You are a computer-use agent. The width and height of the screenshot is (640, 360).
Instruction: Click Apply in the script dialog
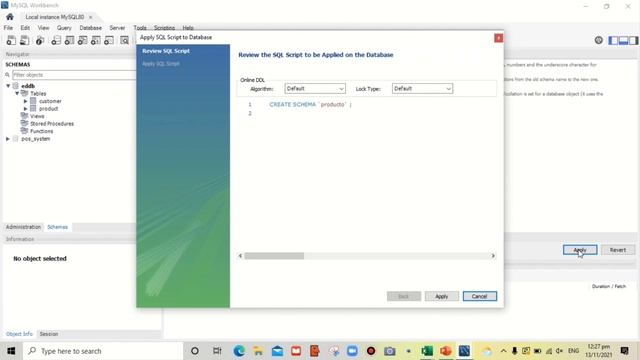[442, 296]
